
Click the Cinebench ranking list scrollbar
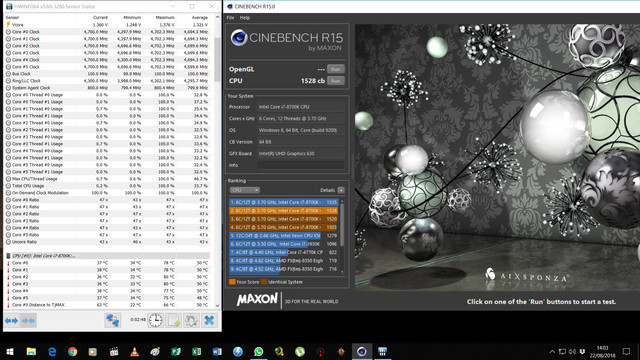pyautogui.click(x=342, y=224)
